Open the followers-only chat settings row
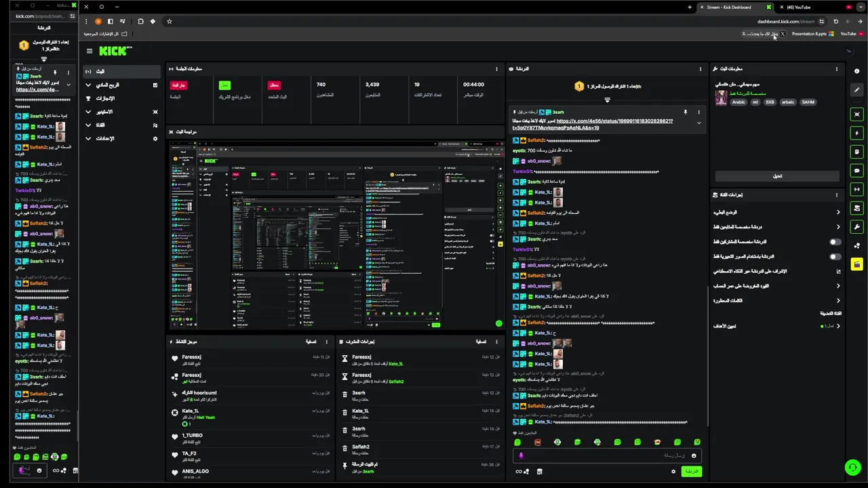Image resolution: width=868 pixels, height=488 pixels. click(x=776, y=227)
